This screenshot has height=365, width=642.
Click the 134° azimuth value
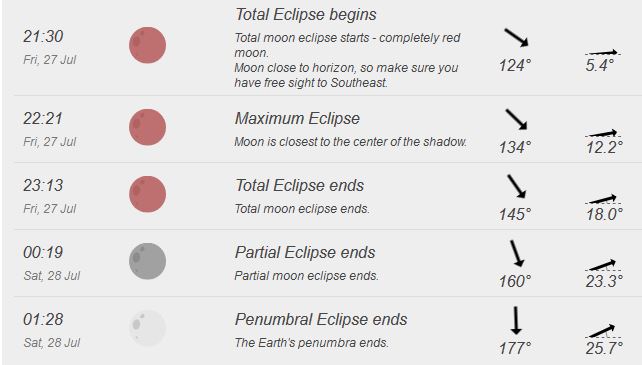515,147
